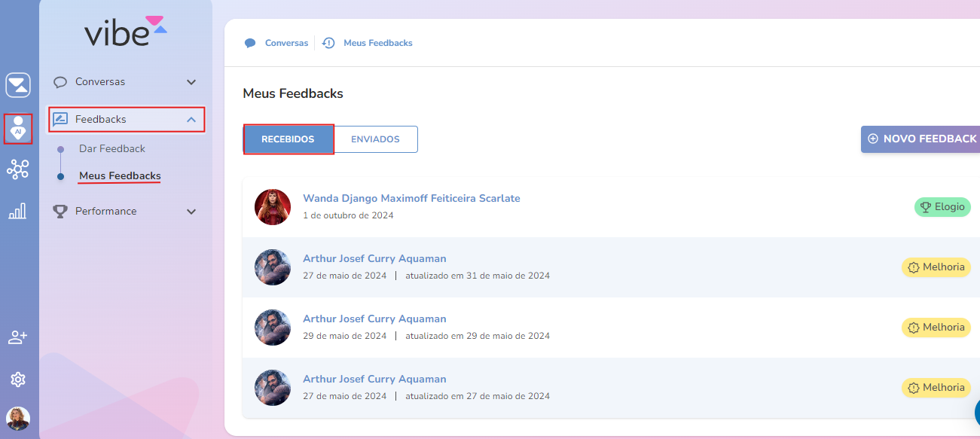The height and width of the screenshot is (439, 980).
Task: Expand the Performance menu chevron
Action: pyautogui.click(x=191, y=212)
